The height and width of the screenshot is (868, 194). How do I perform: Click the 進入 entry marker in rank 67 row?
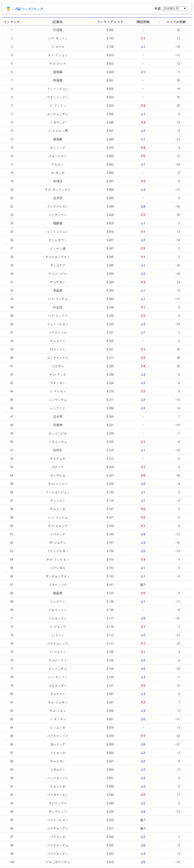point(143,585)
